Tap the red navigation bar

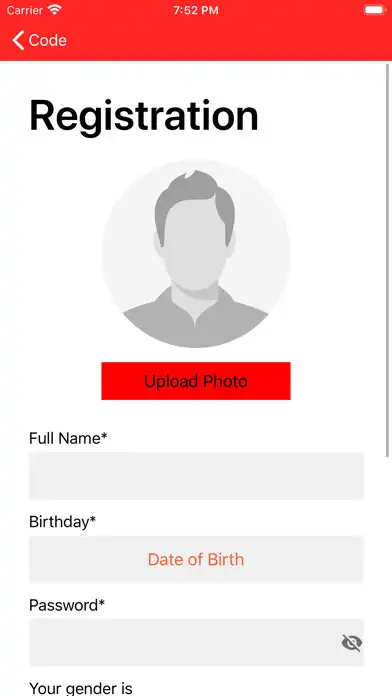[196, 40]
